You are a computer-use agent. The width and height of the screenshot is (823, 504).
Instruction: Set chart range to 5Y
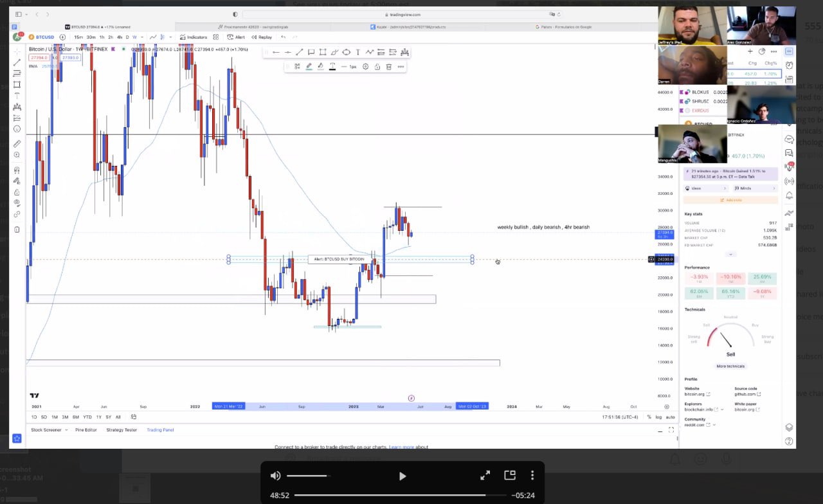(x=108, y=417)
